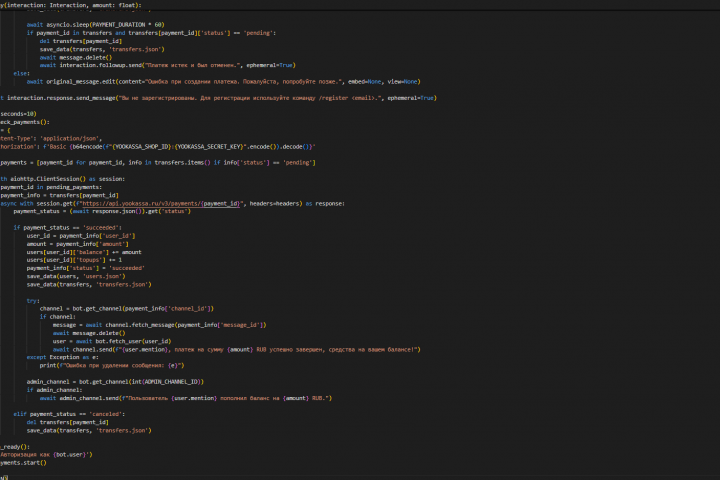The width and height of the screenshot is (720, 480).
Task: Click "payment_info['status'] = 'succeeded'" line
Action: pyautogui.click(x=85, y=268)
